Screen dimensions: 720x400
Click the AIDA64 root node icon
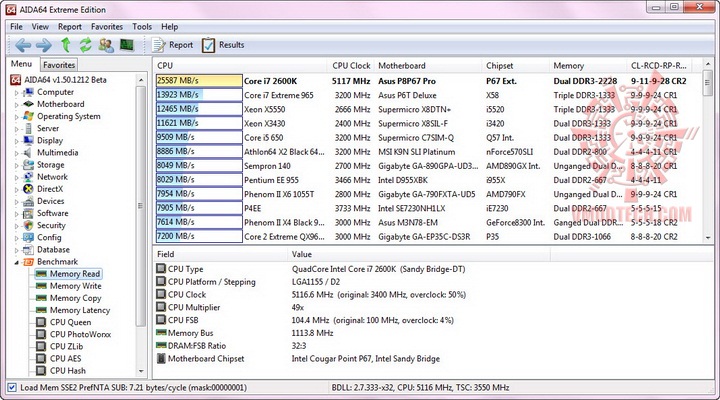click(16, 80)
